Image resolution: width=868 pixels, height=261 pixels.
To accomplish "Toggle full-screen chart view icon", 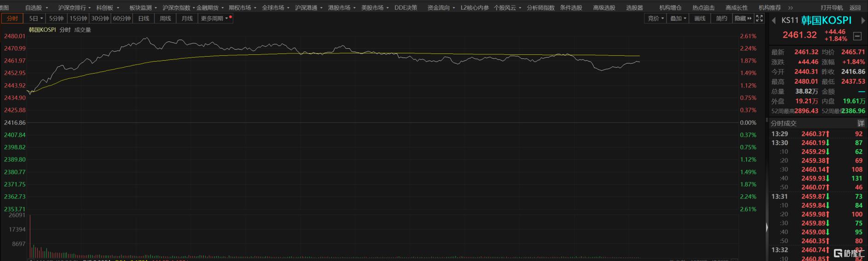I will (x=759, y=18).
